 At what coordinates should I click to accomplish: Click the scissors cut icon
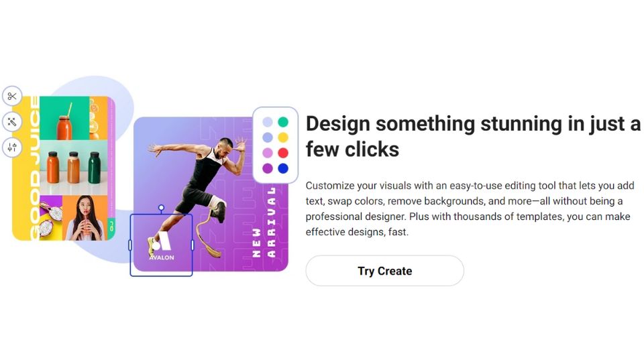click(x=12, y=97)
